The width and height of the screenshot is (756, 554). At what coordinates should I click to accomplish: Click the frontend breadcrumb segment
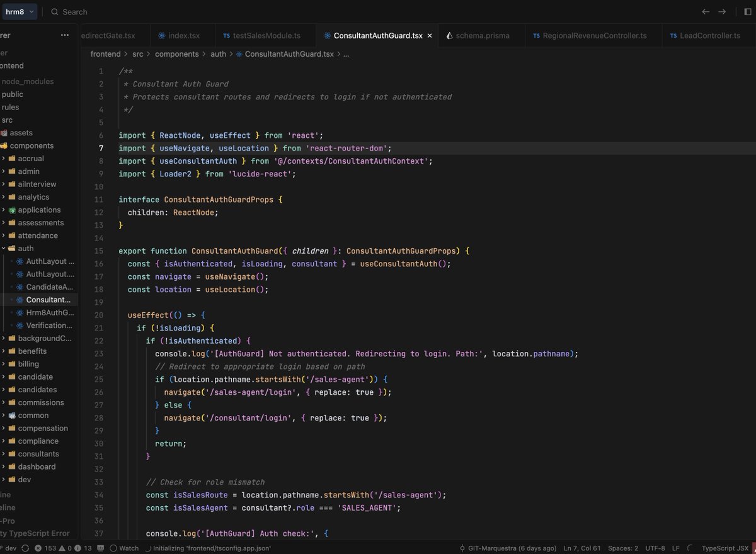click(x=105, y=54)
